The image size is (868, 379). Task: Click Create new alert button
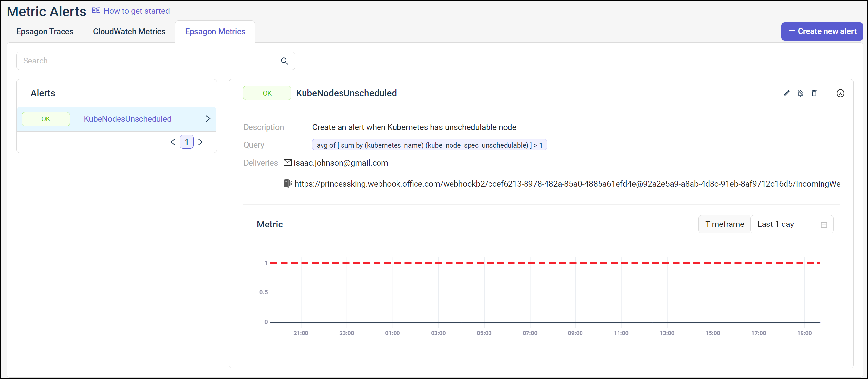click(822, 31)
